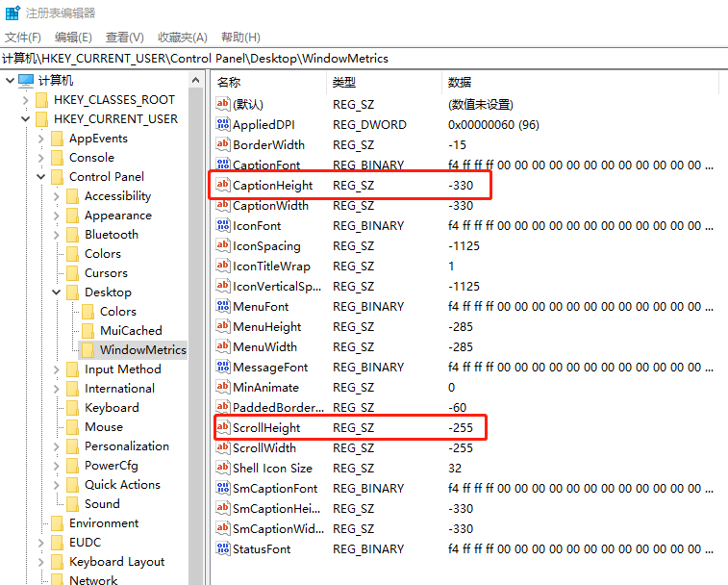Click the registry path address bar
The image size is (728, 585).
coord(364,59)
